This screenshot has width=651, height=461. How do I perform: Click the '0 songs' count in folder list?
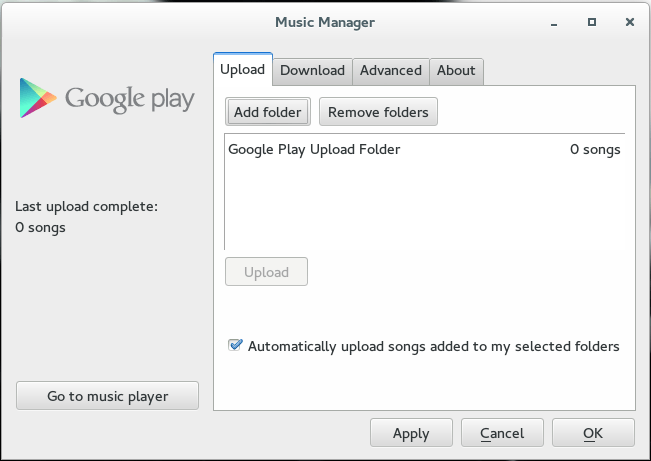[x=595, y=150]
